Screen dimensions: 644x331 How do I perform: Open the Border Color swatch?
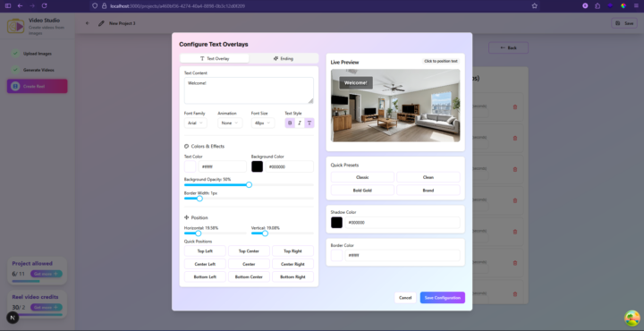click(336, 256)
